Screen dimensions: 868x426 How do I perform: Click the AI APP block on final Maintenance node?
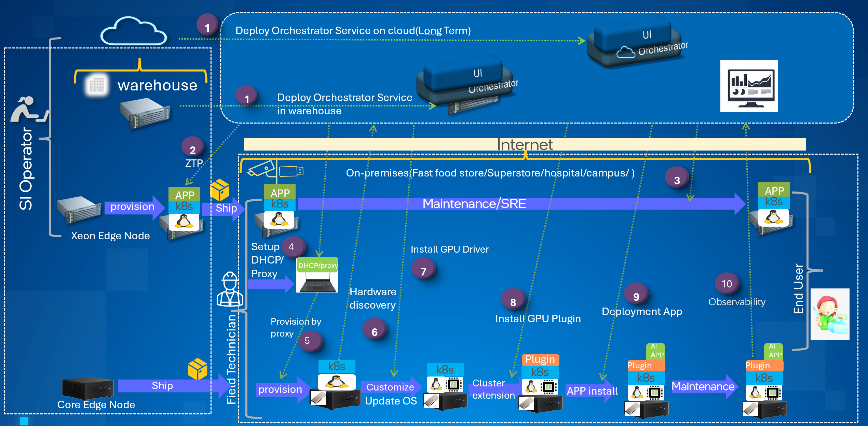pos(773,352)
